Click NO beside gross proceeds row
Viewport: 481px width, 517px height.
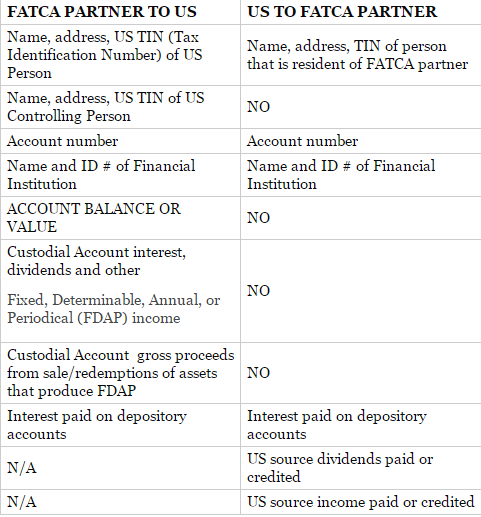(258, 373)
